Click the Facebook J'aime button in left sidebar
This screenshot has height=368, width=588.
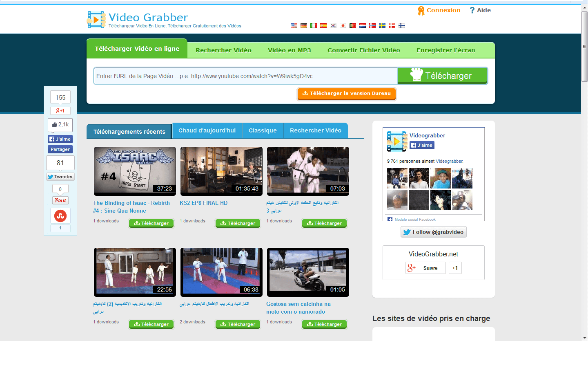pyautogui.click(x=60, y=139)
